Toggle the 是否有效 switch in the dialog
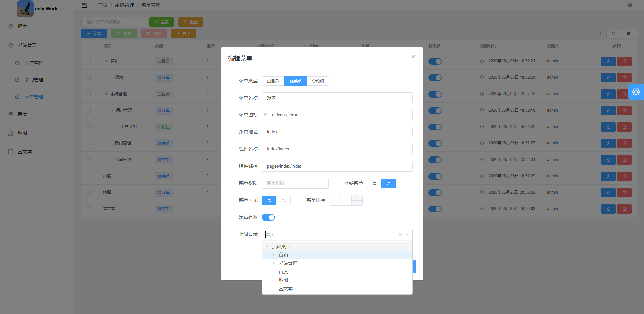This screenshot has width=644, height=314. click(x=268, y=217)
